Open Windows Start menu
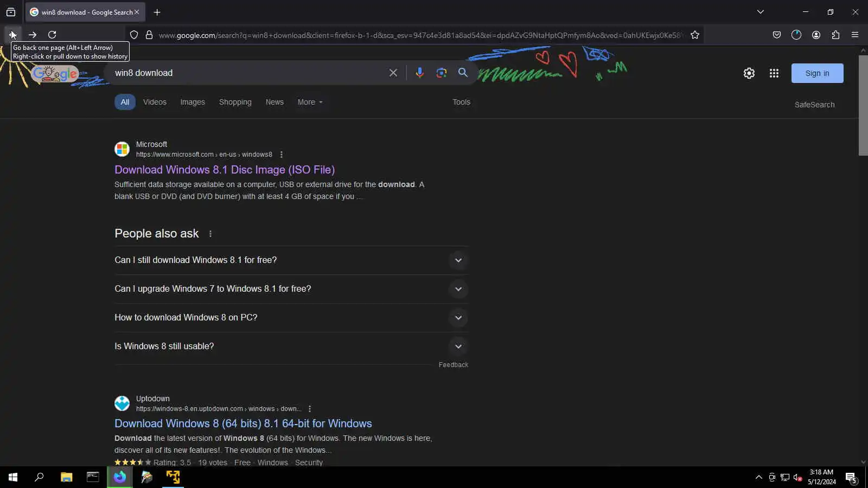 [13, 477]
